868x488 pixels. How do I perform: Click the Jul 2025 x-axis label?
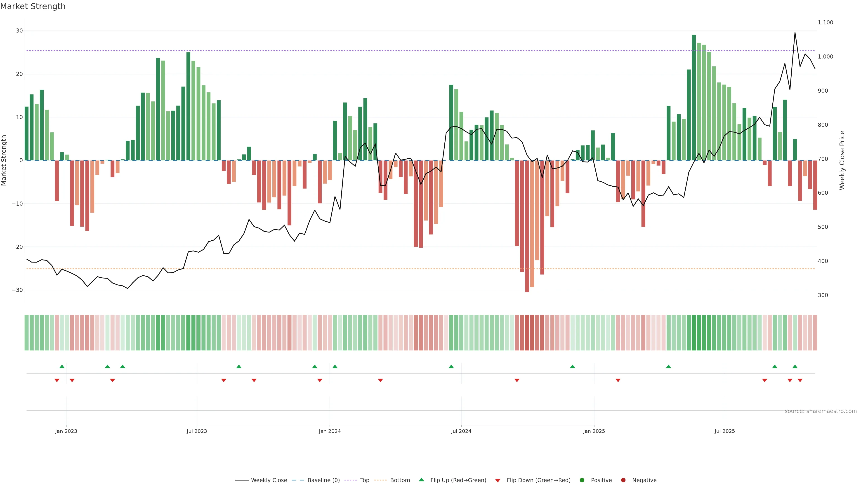(x=724, y=431)
